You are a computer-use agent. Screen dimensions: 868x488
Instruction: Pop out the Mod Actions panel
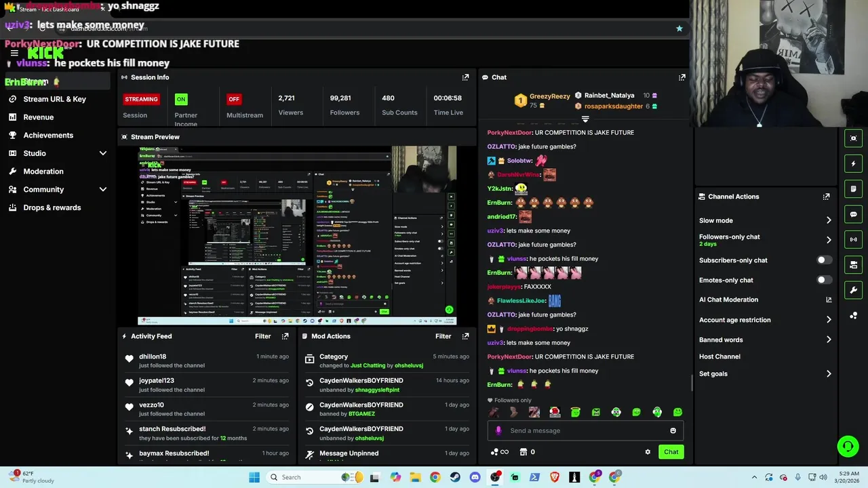[465, 336]
